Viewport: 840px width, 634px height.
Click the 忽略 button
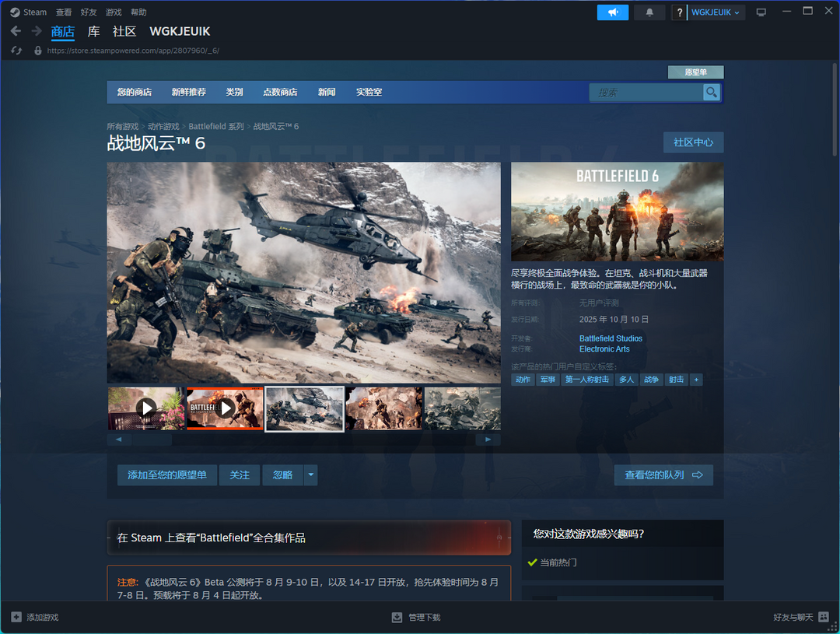point(283,475)
